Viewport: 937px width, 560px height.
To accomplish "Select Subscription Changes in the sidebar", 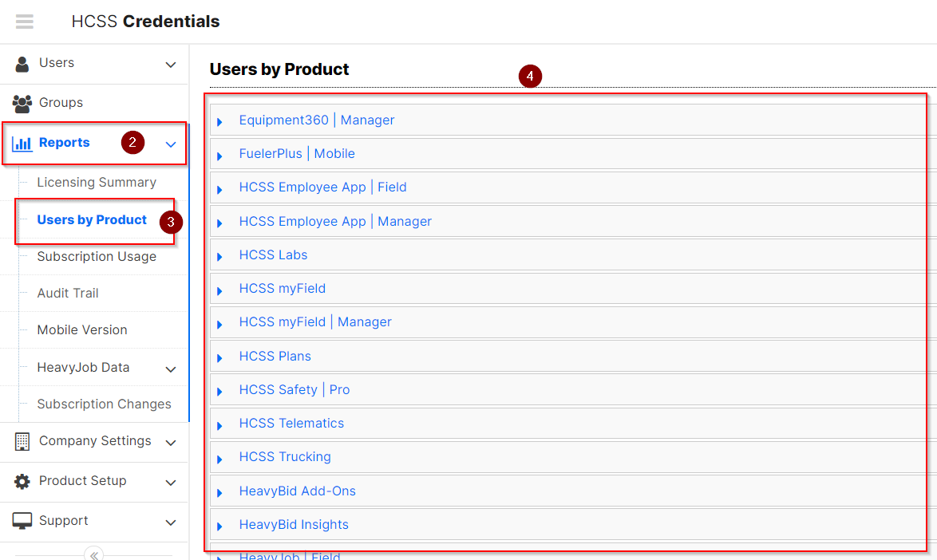I will click(104, 404).
